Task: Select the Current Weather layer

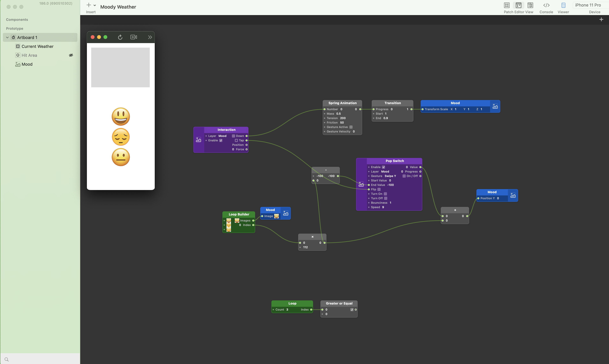Action: click(37, 46)
